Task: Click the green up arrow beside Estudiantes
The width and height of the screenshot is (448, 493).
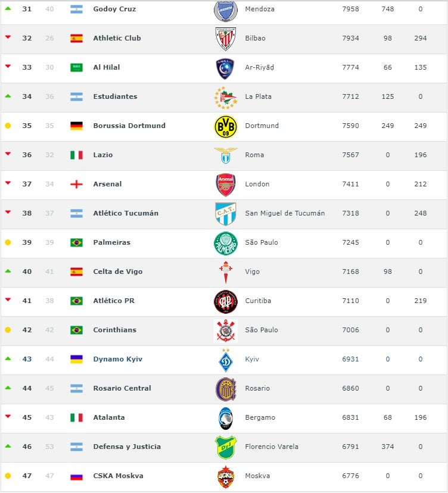Action: tap(8, 96)
